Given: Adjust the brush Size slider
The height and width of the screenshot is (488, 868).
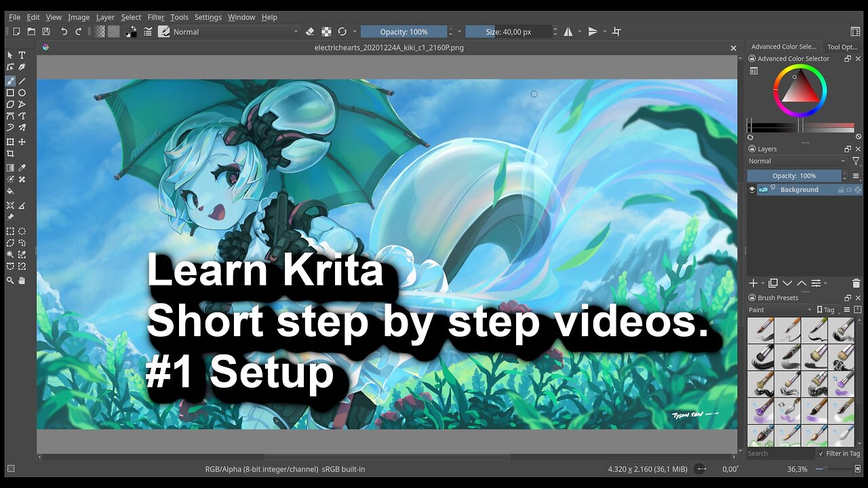Looking at the screenshot, I should (x=510, y=31).
